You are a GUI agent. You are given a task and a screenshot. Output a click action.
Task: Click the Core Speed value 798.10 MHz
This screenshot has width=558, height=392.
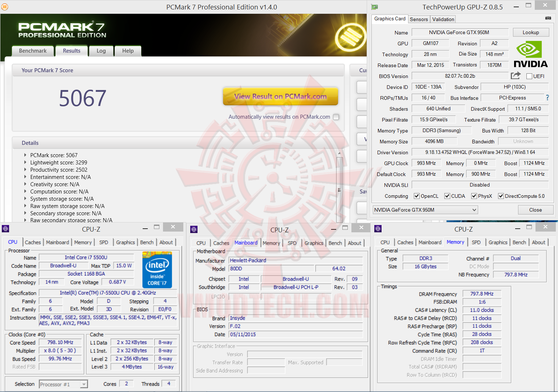[x=60, y=343]
